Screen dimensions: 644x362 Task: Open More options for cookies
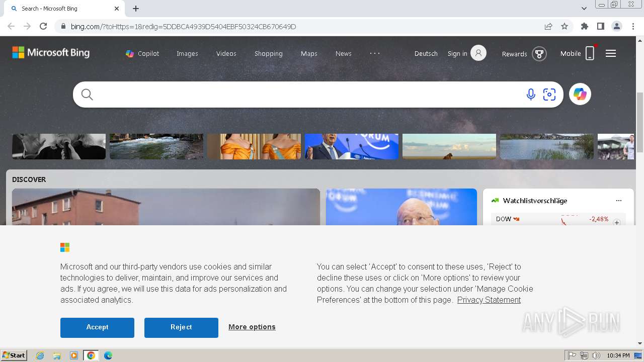[252, 327]
